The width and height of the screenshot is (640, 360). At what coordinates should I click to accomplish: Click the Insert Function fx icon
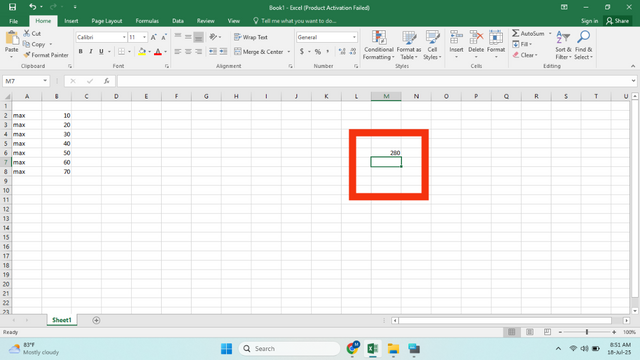click(x=107, y=81)
